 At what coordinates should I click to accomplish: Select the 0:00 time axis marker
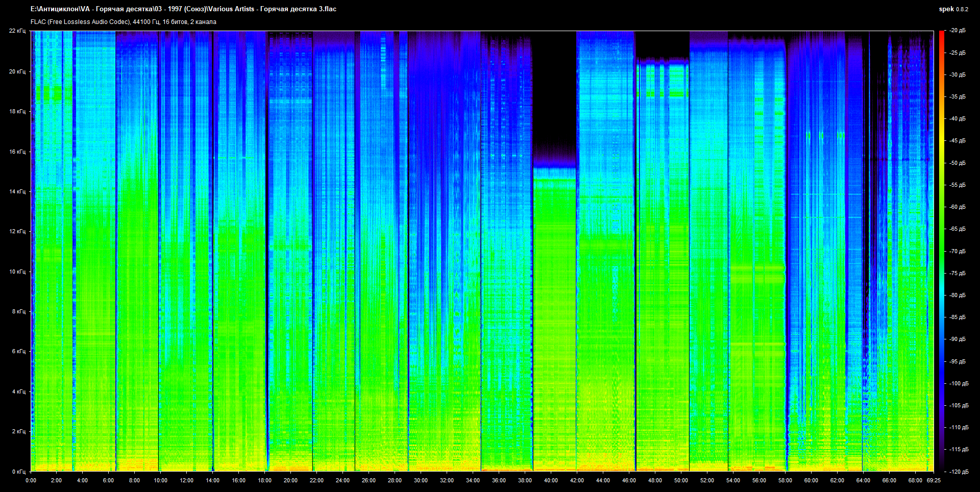coord(31,480)
